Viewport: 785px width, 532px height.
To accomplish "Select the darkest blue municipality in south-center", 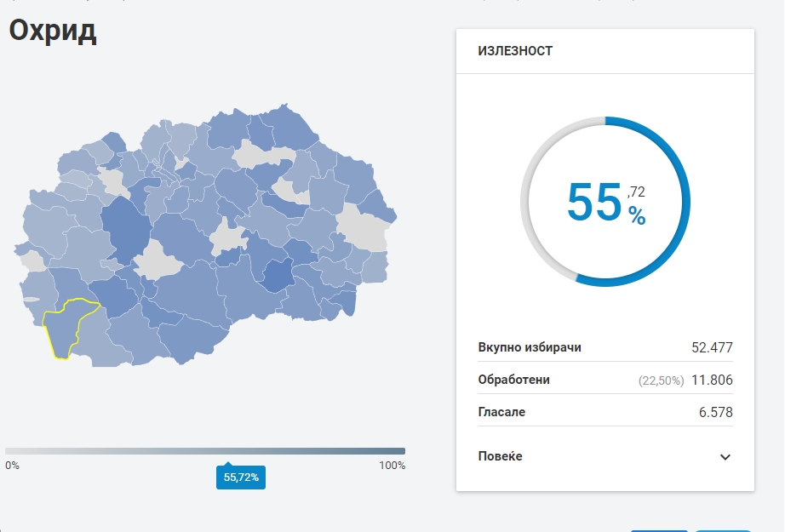I will (x=278, y=276).
